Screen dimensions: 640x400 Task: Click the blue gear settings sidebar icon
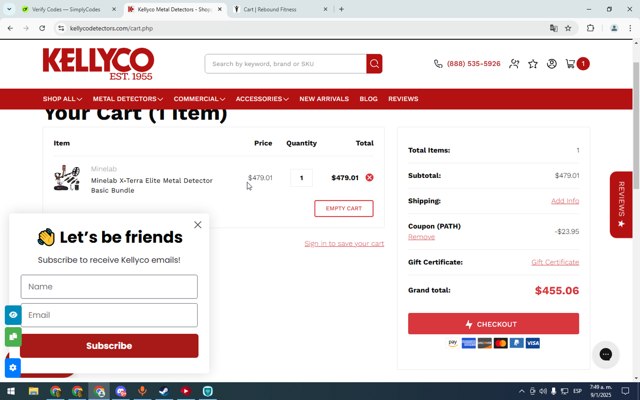tap(13, 368)
